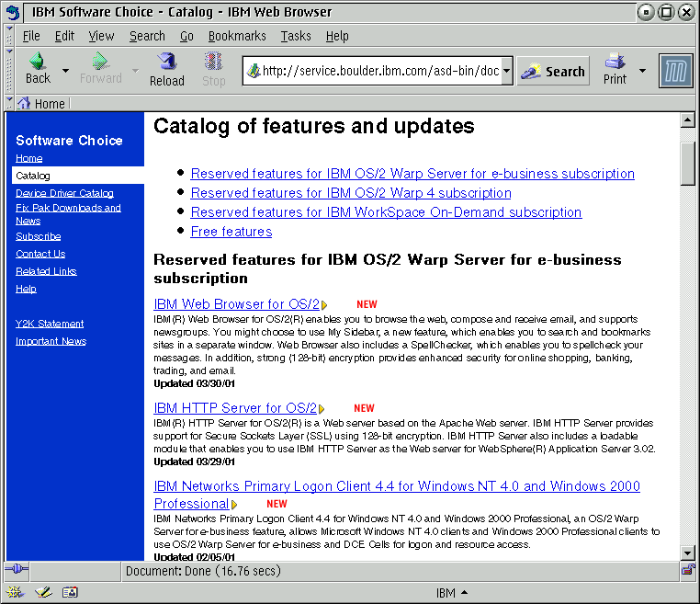Open the Navigator component icon
The height and width of the screenshot is (604, 700).
15,592
